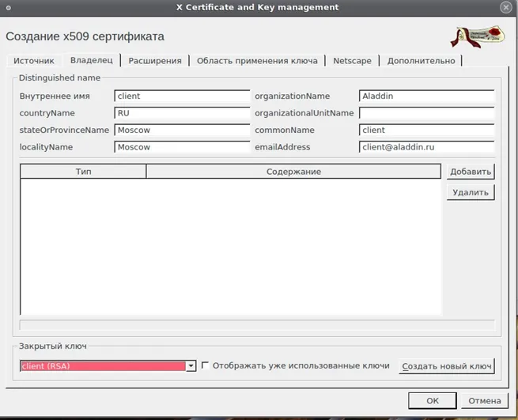Screen dimensions: 518x420
Task: Click the Отмена button
Action: tap(485, 401)
